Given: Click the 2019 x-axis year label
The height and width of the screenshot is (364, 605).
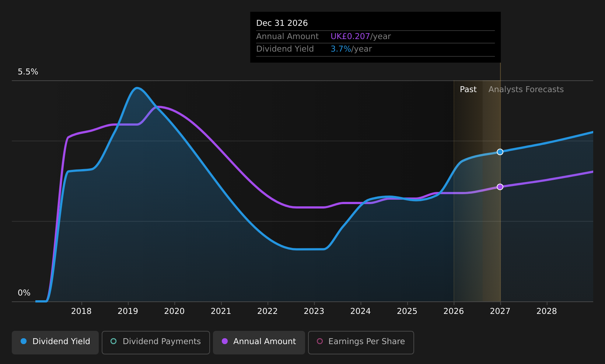Looking at the screenshot, I should tap(128, 311).
